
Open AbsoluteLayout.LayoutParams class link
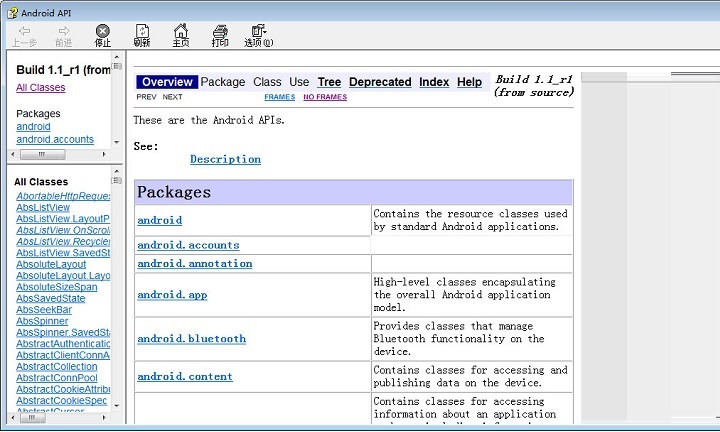coord(63,275)
